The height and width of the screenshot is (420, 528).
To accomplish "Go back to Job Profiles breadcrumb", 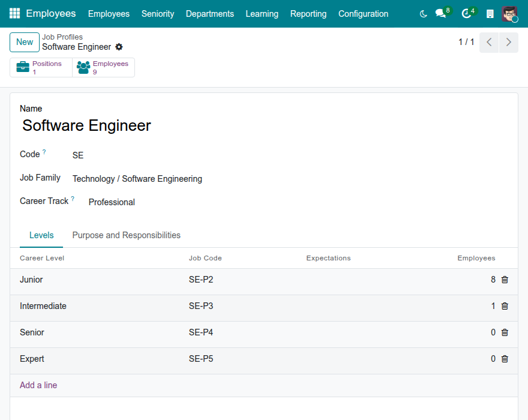I will (62, 37).
